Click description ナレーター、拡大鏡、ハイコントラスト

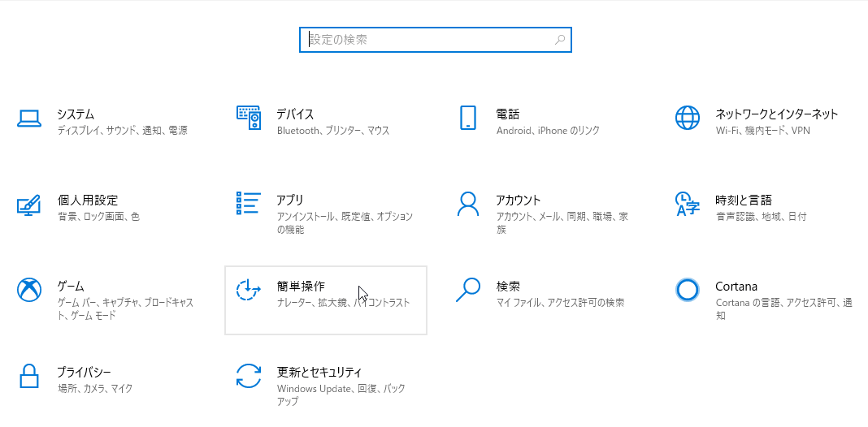[343, 303]
